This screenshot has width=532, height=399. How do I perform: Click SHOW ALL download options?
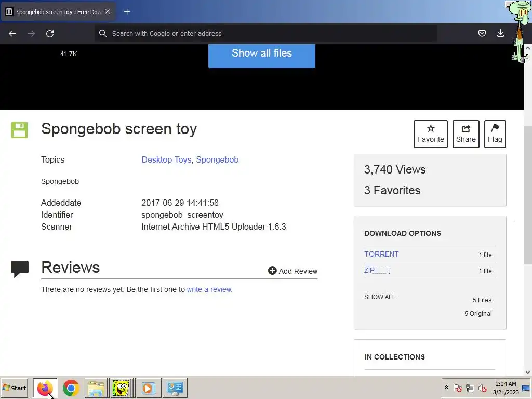point(380,297)
